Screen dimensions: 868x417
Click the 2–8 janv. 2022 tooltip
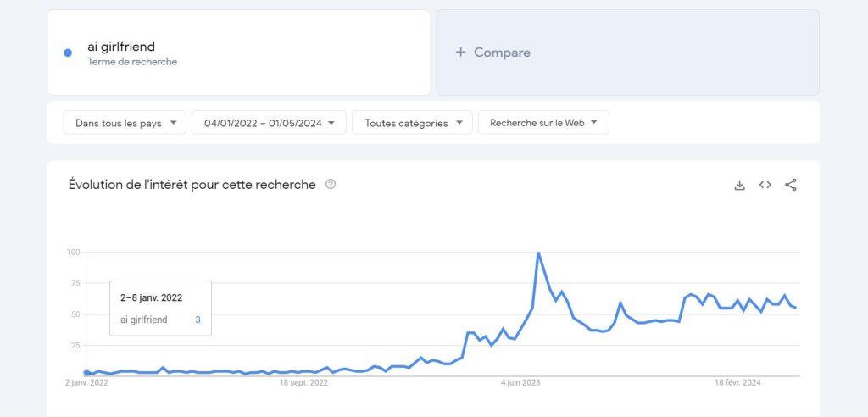(x=160, y=309)
